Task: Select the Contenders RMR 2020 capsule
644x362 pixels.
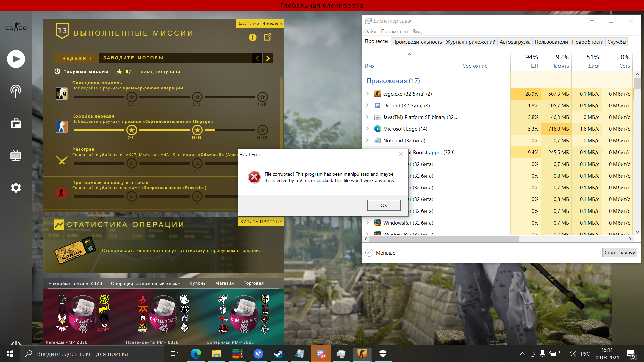Action: 244,314
